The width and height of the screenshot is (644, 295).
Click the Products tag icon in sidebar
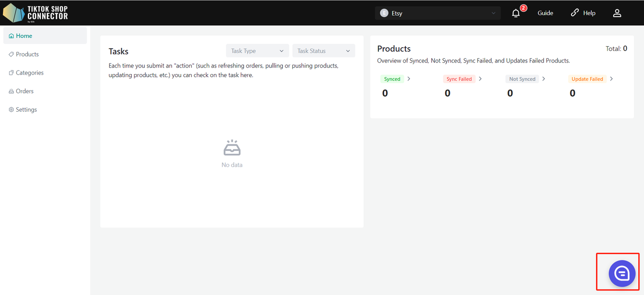point(11,54)
